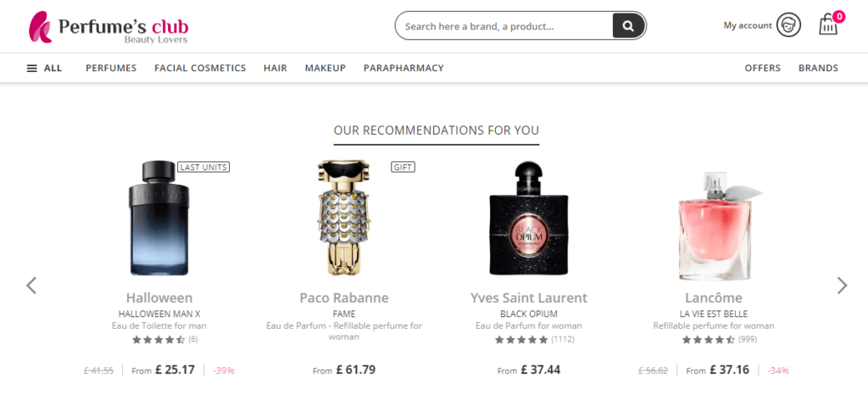Show previous recommendations with left arrow
Screen dimensions: 868x400
pos(31,286)
